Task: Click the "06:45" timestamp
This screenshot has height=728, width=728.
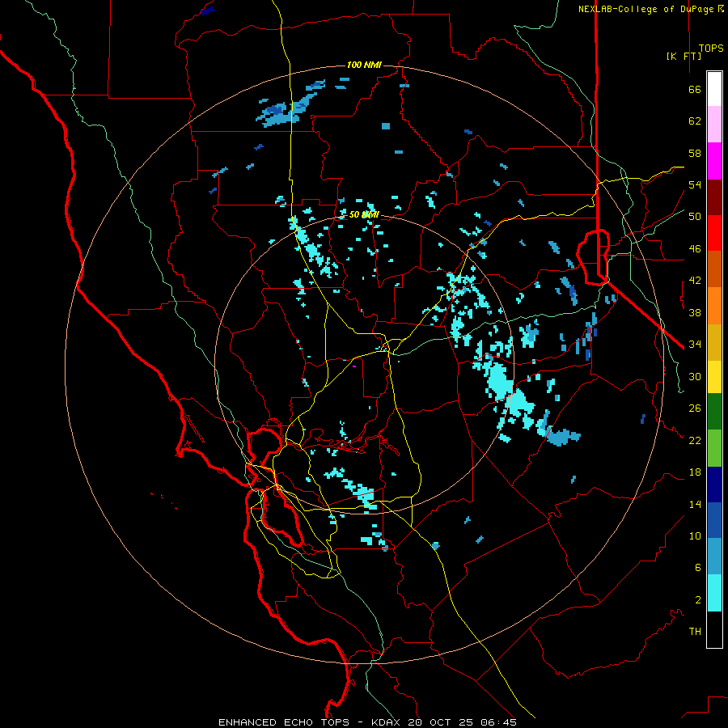Action: point(498,722)
